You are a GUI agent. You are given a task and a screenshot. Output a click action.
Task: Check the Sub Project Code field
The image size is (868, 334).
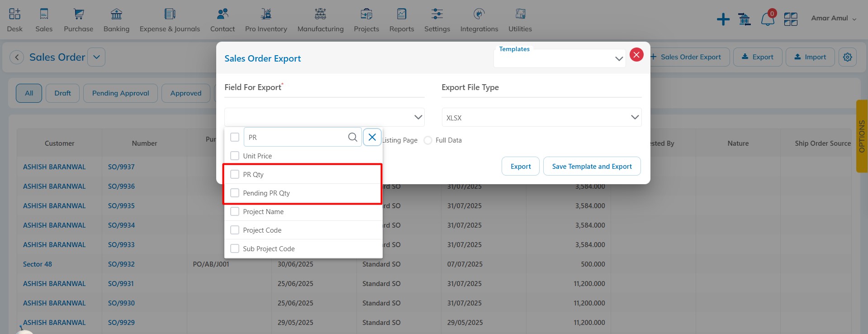235,248
